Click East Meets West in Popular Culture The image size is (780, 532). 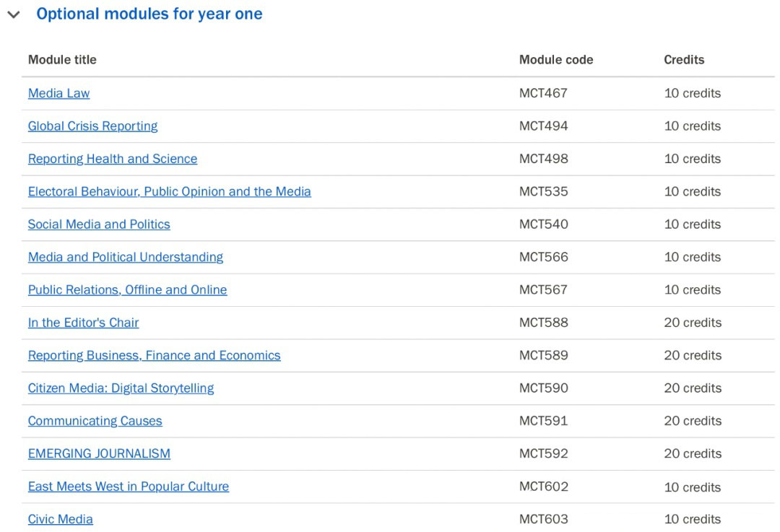pyautogui.click(x=128, y=487)
